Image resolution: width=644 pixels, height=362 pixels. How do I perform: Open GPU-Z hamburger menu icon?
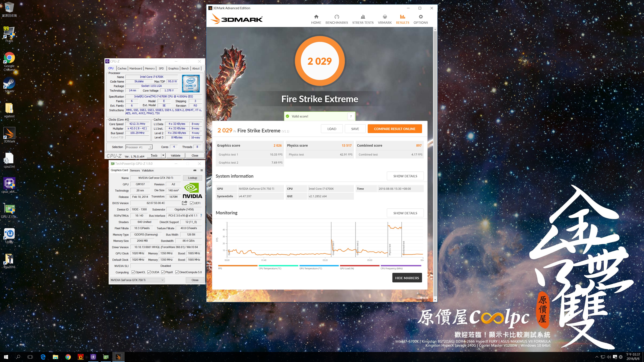tap(201, 170)
